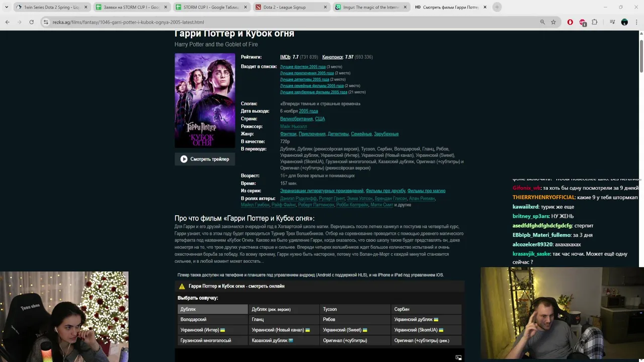Open actor Алан Рикман link

click(x=422, y=199)
